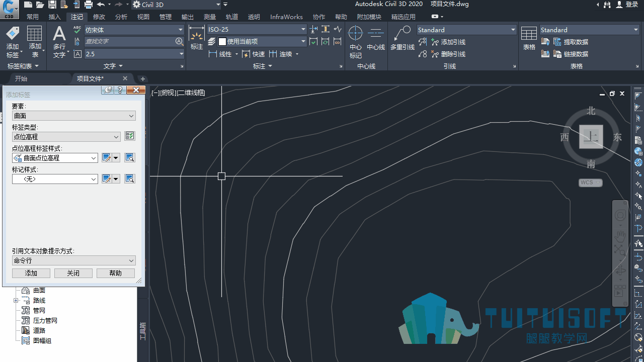
Task: Select the 多重引线 multileader tool
Action: [403, 38]
